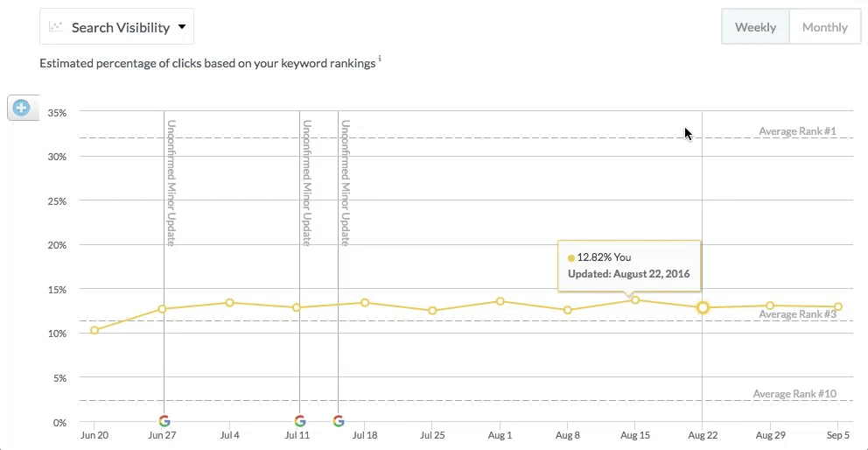Click the Jul 25 data point
Image resolution: width=868 pixels, height=450 pixels.
pyautogui.click(x=432, y=310)
